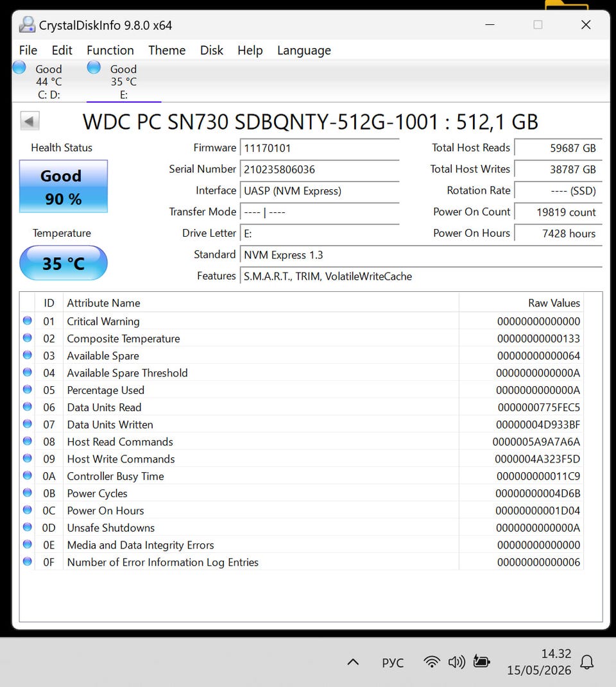Click status orb of Data Units Read row
Screen dimensions: 616x687
pyautogui.click(x=27, y=407)
